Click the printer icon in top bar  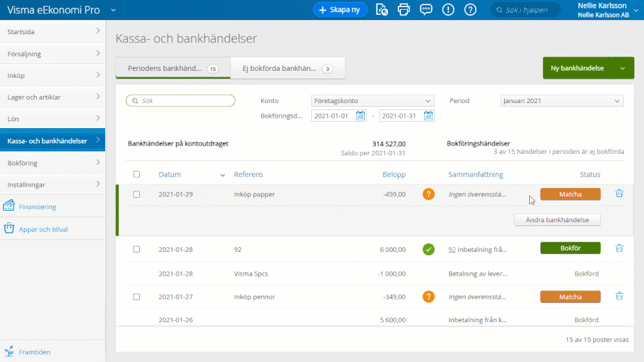pyautogui.click(x=404, y=10)
